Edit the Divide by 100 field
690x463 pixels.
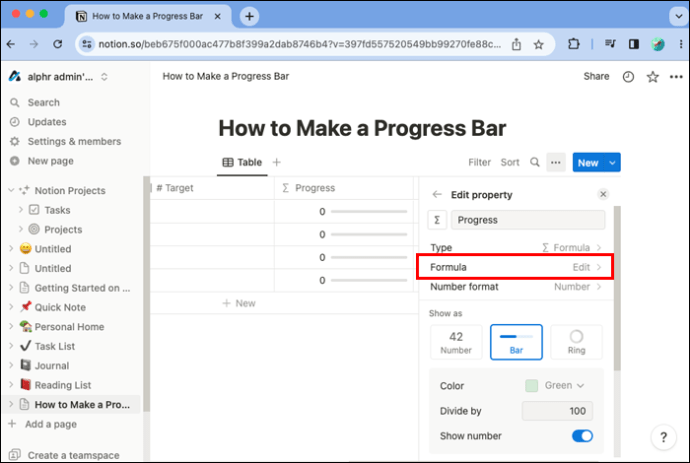point(557,411)
